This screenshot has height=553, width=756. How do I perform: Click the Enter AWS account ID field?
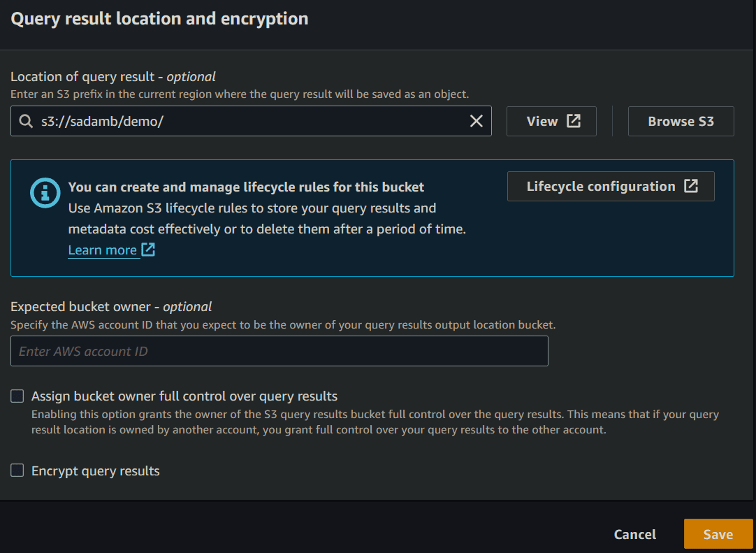tap(279, 351)
